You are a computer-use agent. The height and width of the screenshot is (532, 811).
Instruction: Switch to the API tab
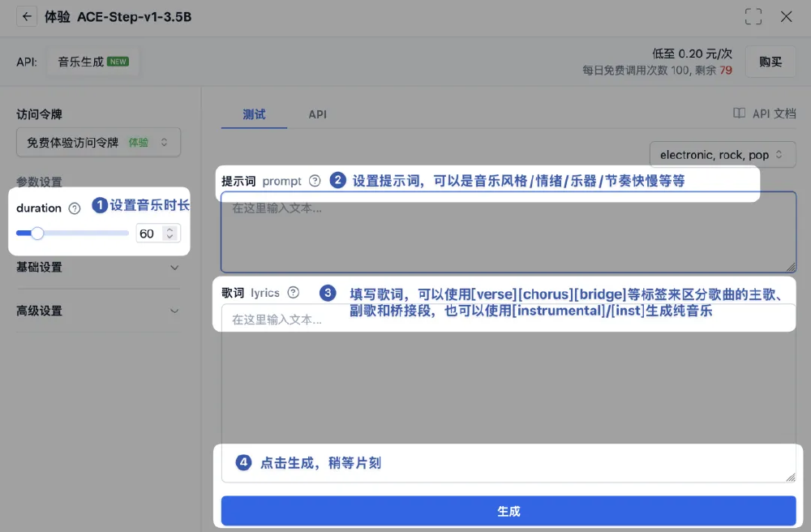click(x=317, y=114)
